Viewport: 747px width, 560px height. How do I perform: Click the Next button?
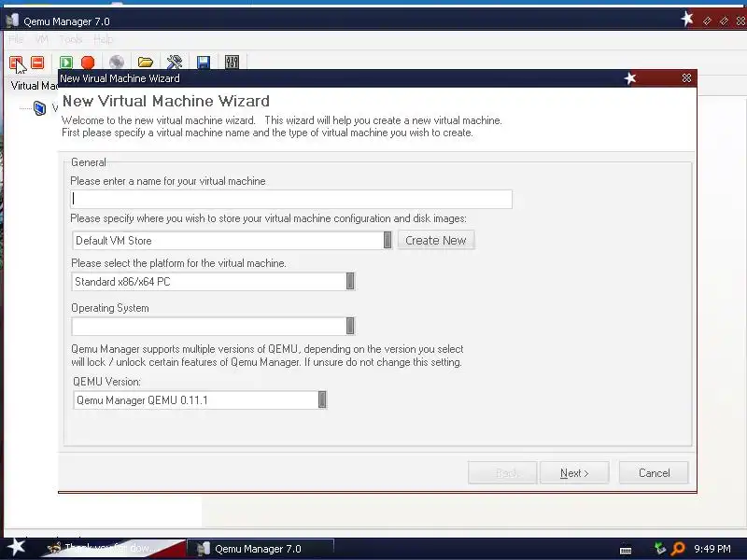click(x=574, y=473)
